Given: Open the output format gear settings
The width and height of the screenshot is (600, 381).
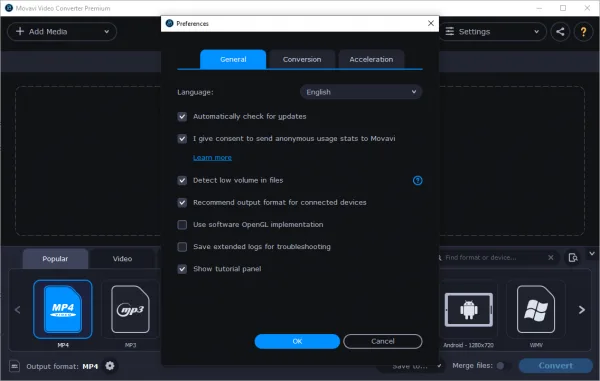Looking at the screenshot, I should pos(110,366).
